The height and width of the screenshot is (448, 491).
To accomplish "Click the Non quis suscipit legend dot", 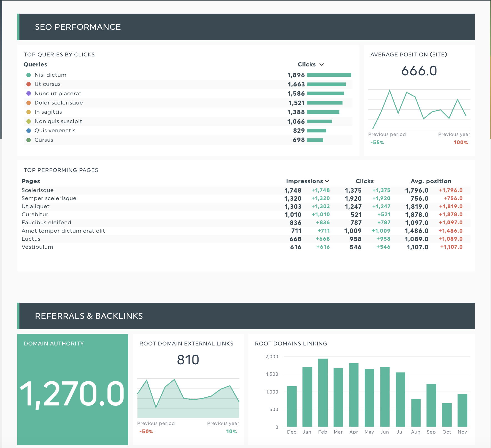I will tap(29, 121).
